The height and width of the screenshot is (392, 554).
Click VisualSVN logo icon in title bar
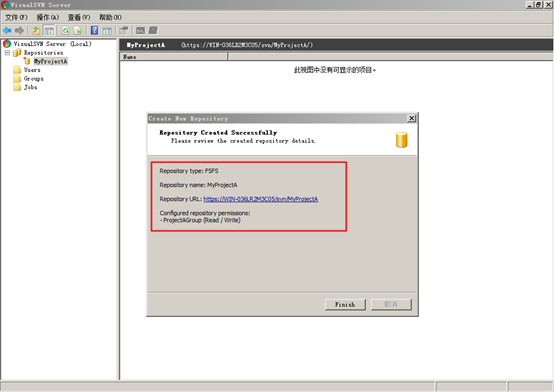pos(5,5)
